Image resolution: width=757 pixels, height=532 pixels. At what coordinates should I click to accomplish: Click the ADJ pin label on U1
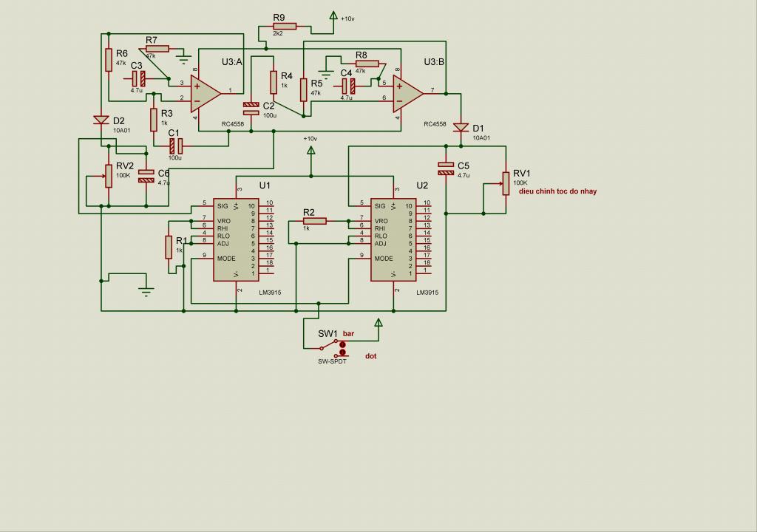coord(223,243)
